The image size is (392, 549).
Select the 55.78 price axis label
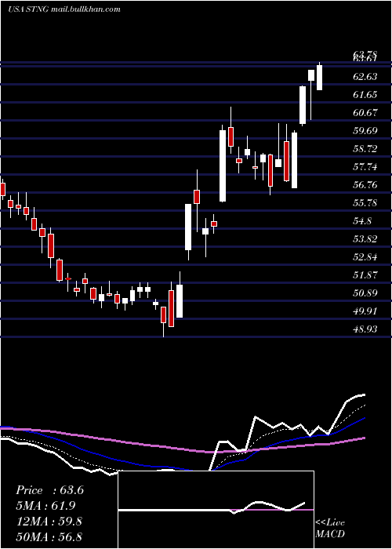(365, 203)
